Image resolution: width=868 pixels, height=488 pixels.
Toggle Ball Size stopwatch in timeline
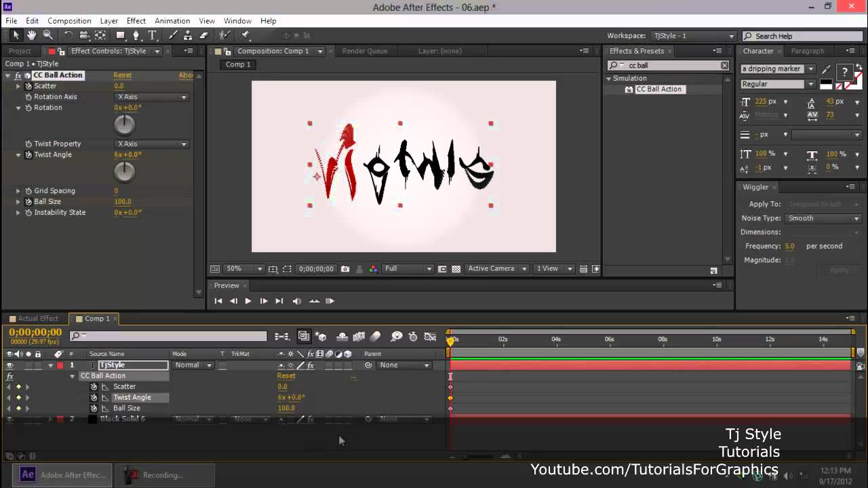click(x=94, y=408)
